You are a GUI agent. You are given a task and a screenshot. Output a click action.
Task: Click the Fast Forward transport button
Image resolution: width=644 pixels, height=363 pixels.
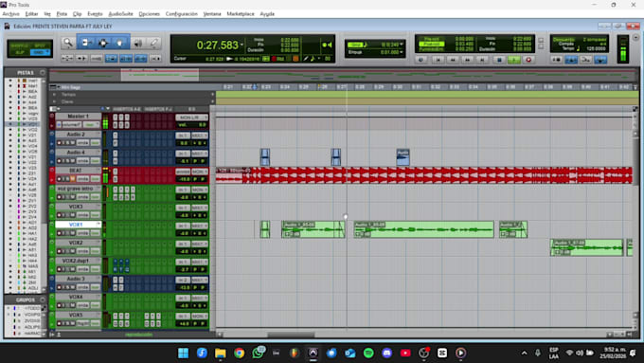click(x=468, y=60)
